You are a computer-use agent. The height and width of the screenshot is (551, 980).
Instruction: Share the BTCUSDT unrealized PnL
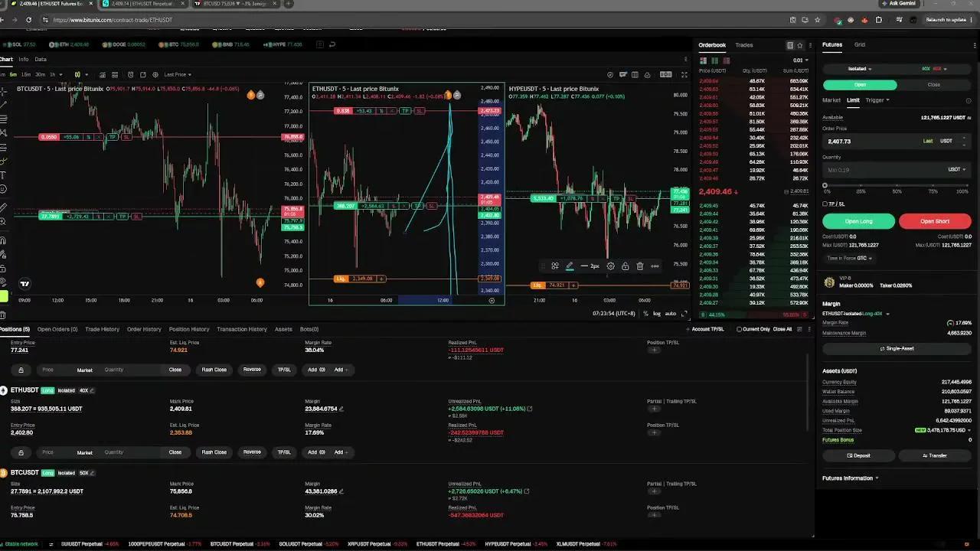tap(528, 491)
